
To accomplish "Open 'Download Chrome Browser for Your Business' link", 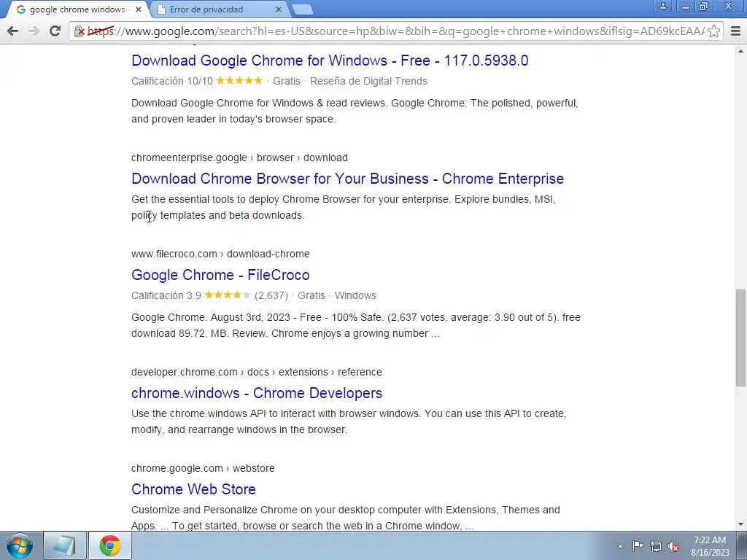I will point(347,179).
